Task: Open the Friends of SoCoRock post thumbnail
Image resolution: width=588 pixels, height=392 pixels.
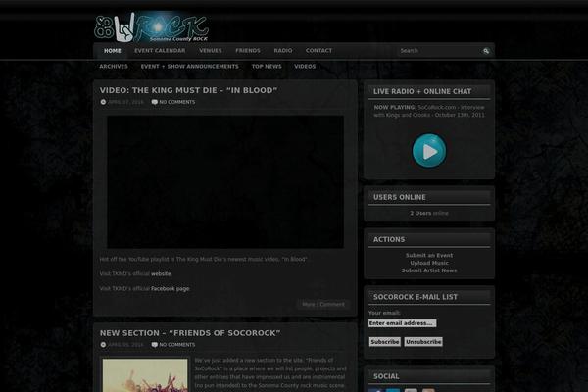Action: pos(145,375)
